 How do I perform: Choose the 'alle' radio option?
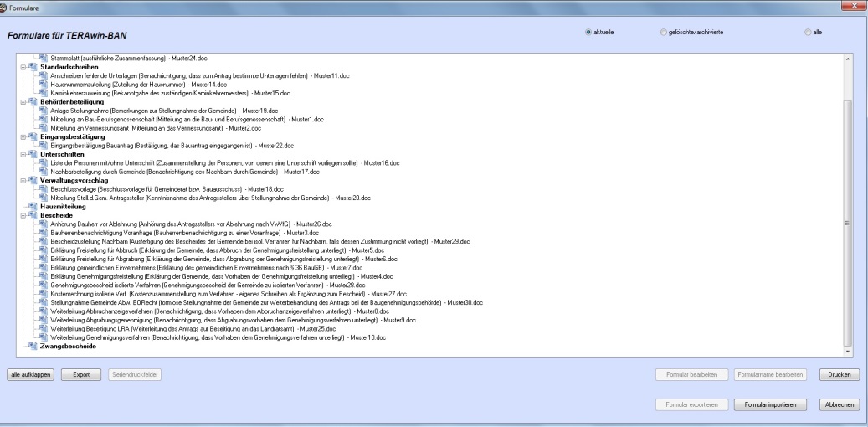(x=808, y=32)
